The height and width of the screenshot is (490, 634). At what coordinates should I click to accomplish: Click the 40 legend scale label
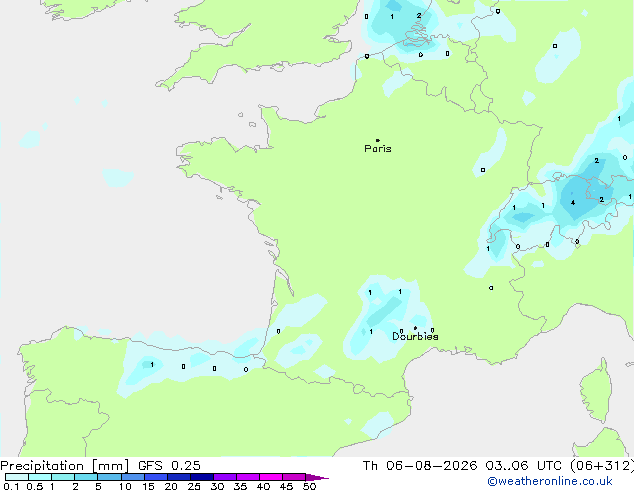pos(264,486)
